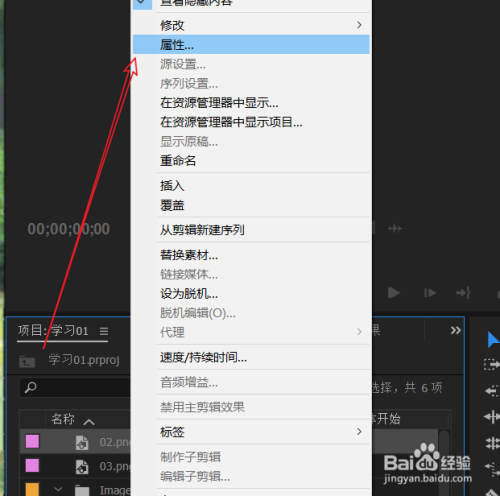This screenshot has width=500, height=496.
Task: Click 插入 in the context menu
Action: (x=251, y=186)
